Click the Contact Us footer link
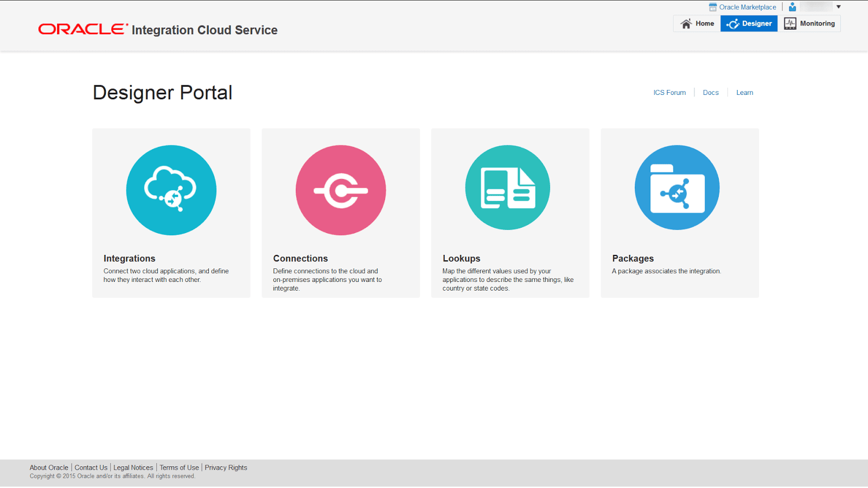 tap(91, 467)
